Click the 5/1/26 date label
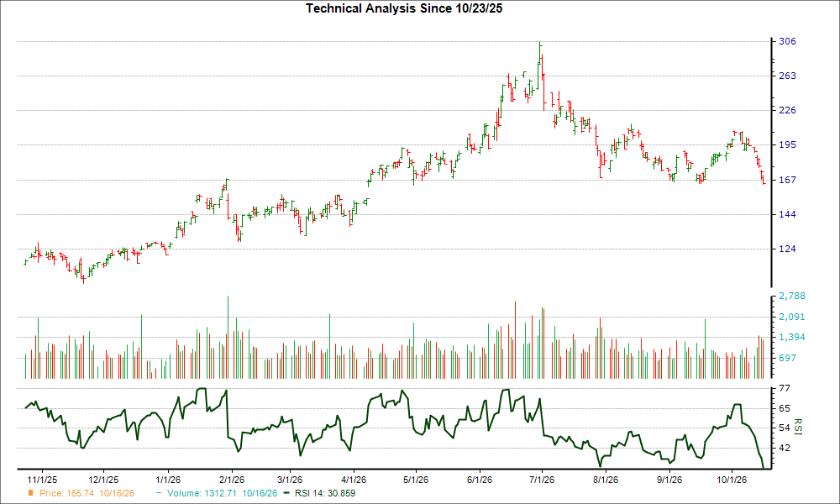Image resolution: width=840 pixels, height=504 pixels. [416, 480]
